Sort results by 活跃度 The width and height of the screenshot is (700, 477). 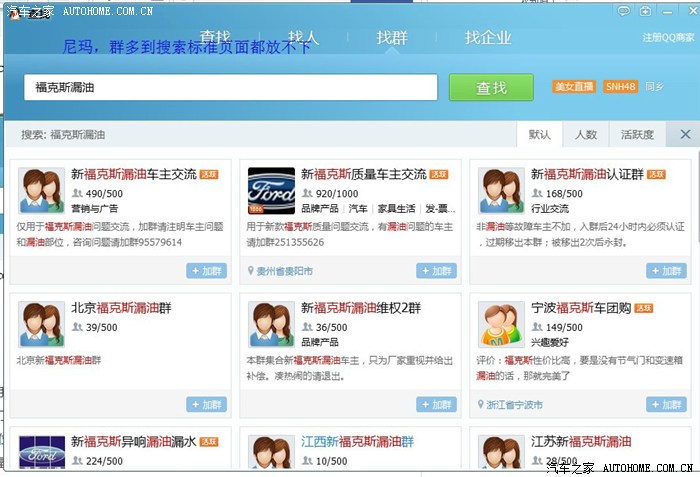(x=637, y=134)
